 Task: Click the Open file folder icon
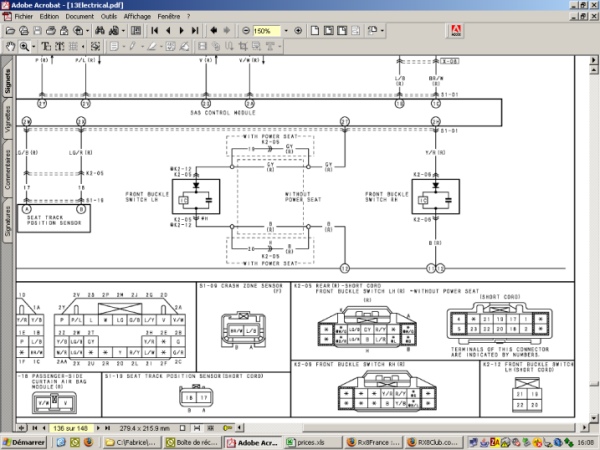[x=10, y=31]
